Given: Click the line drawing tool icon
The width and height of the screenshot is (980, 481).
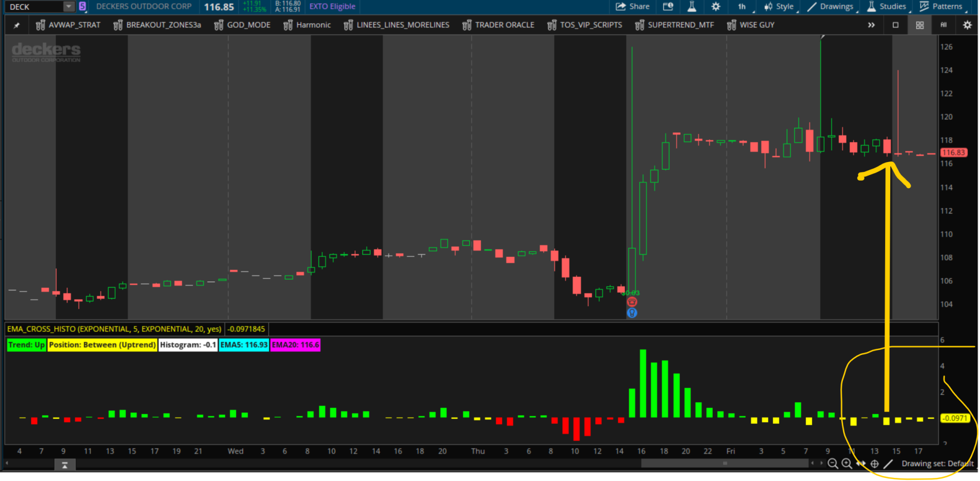Looking at the screenshot, I should pos(888,463).
